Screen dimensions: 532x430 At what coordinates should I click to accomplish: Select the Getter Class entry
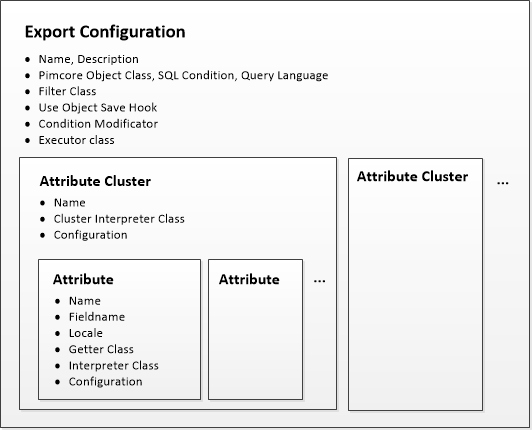[x=101, y=349]
